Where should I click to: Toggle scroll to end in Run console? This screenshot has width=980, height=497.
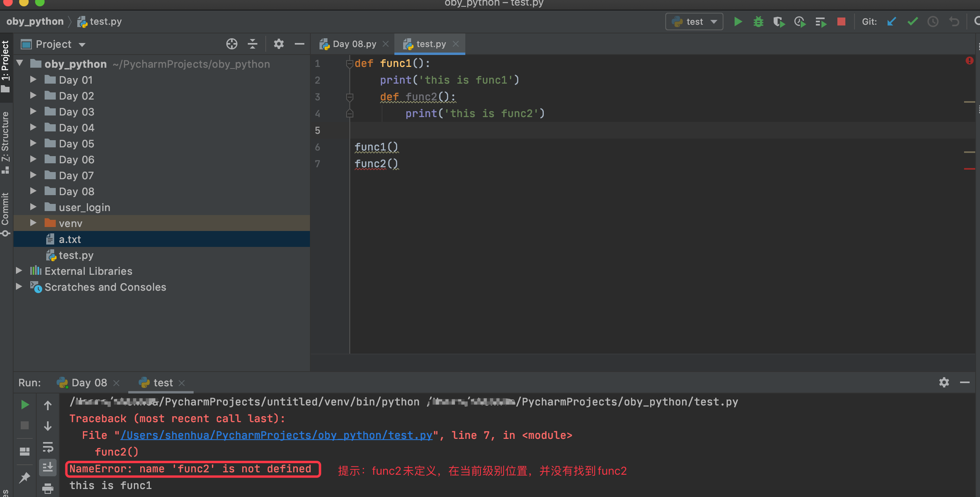click(48, 467)
